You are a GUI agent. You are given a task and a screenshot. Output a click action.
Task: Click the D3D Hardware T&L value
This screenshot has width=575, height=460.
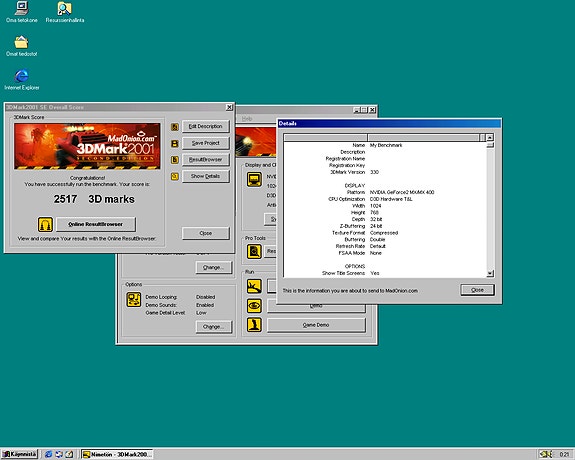(x=391, y=199)
